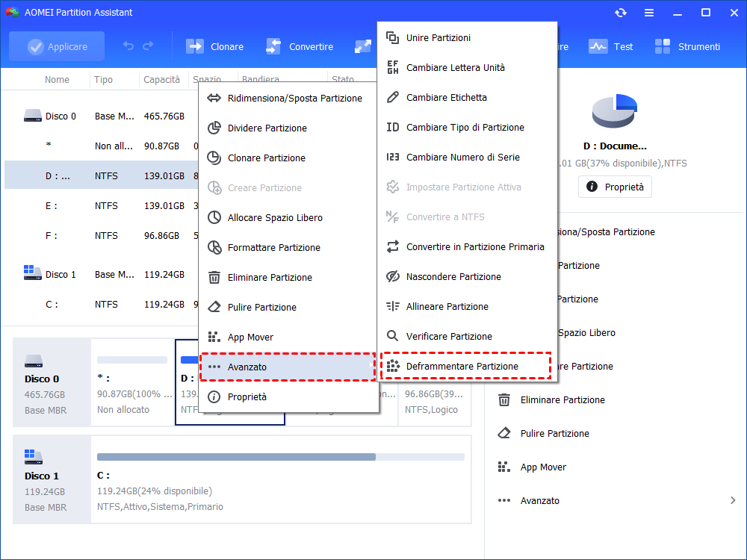Click the Cambiare Lettera Unità icon
The width and height of the screenshot is (747, 560).
tap(393, 68)
